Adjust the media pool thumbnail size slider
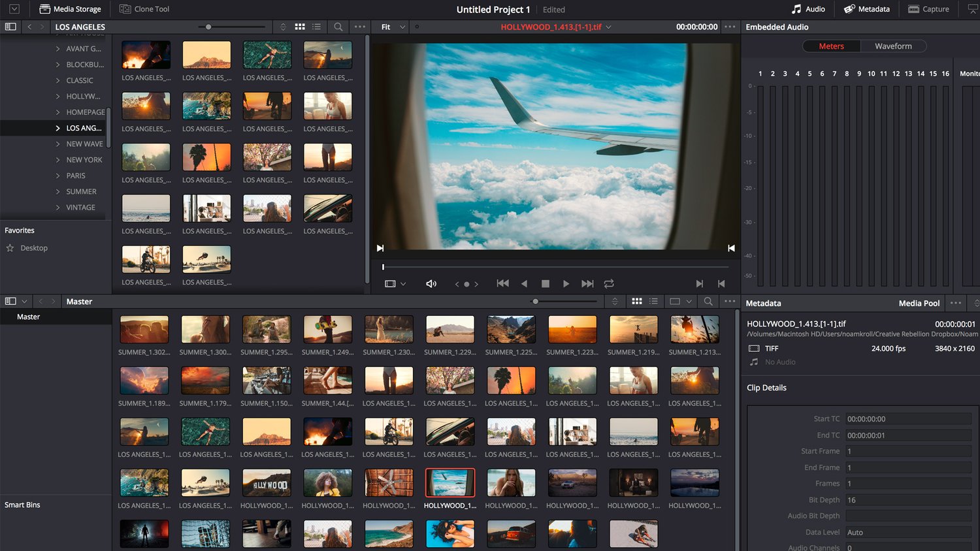Screen dimensions: 980x551 (535, 302)
